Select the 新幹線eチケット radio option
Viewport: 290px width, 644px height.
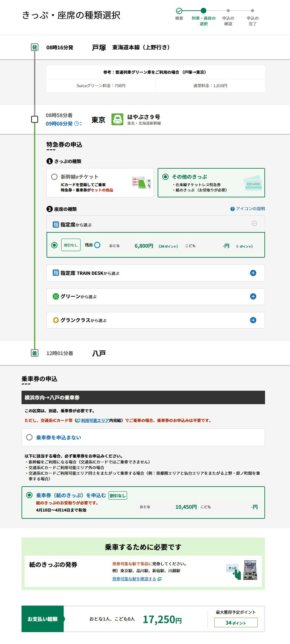click(54, 177)
